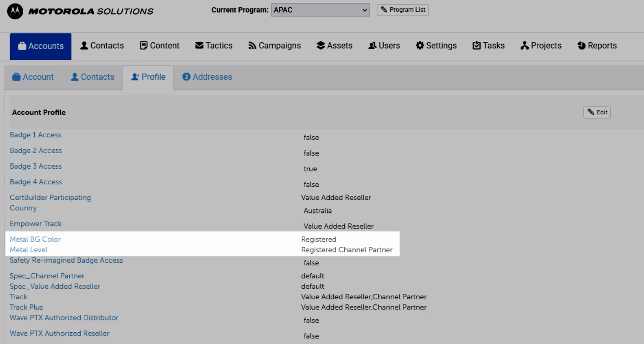This screenshot has width=644, height=344.
Task: Click the Settings gear icon
Action: pyautogui.click(x=420, y=46)
